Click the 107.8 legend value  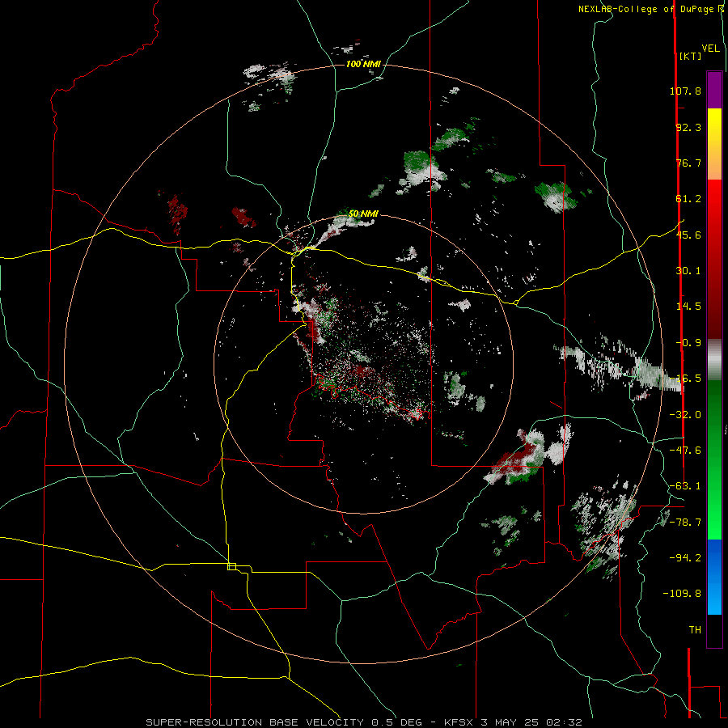point(685,91)
